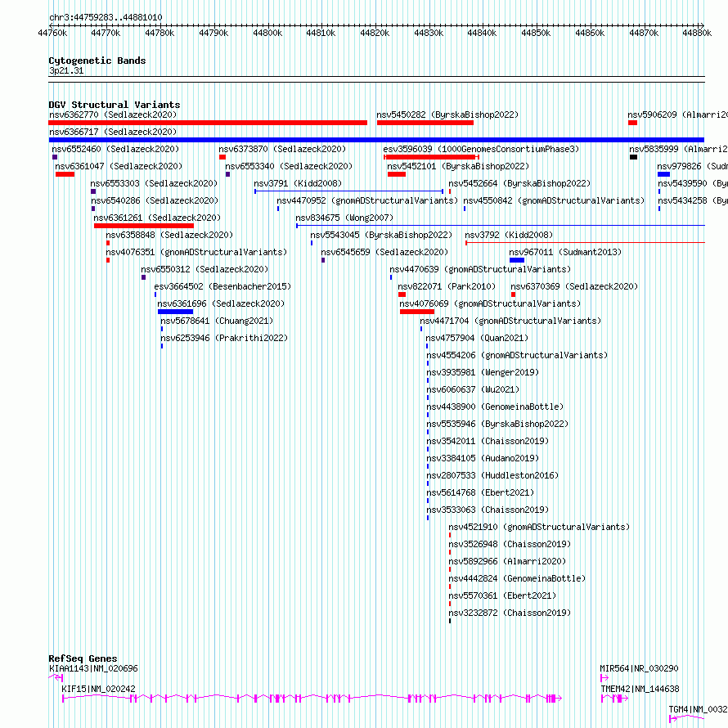Click nsv5892966 (Almarri2020) label
This screenshot has width=728, height=728.
(x=507, y=561)
